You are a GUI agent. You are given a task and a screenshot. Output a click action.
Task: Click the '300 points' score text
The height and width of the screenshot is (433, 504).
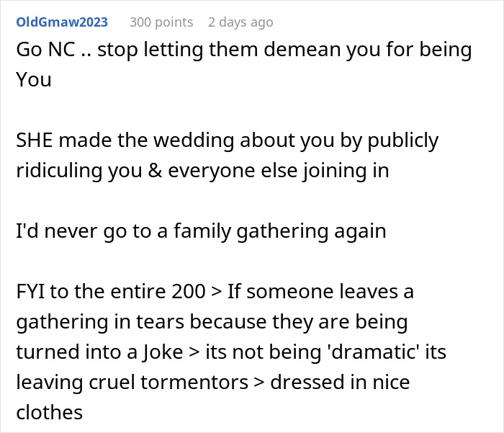pos(161,22)
